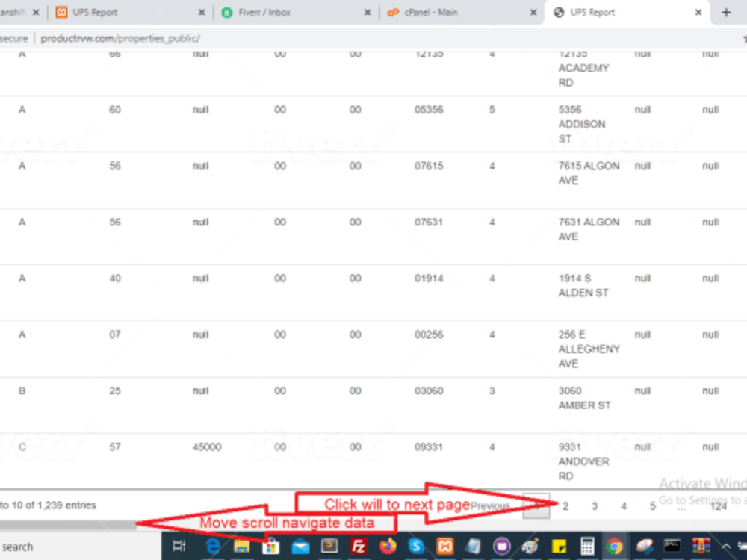Go to page 3 of entries

coord(595,505)
